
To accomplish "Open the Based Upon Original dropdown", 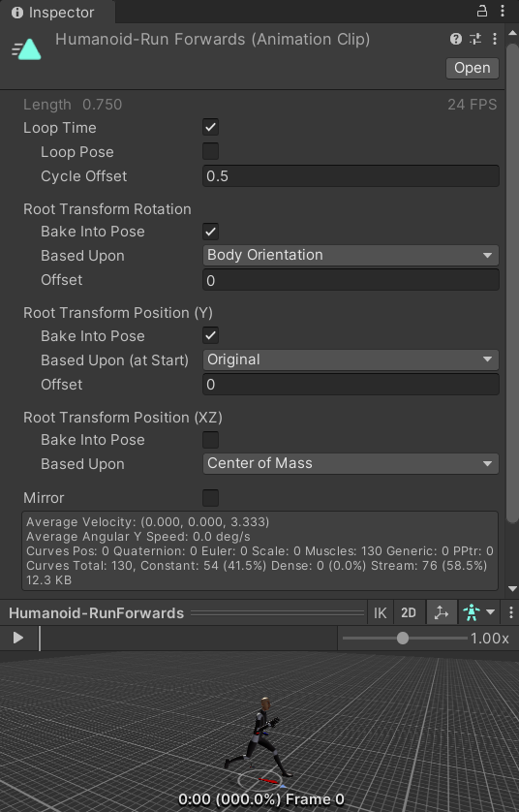I will [351, 359].
